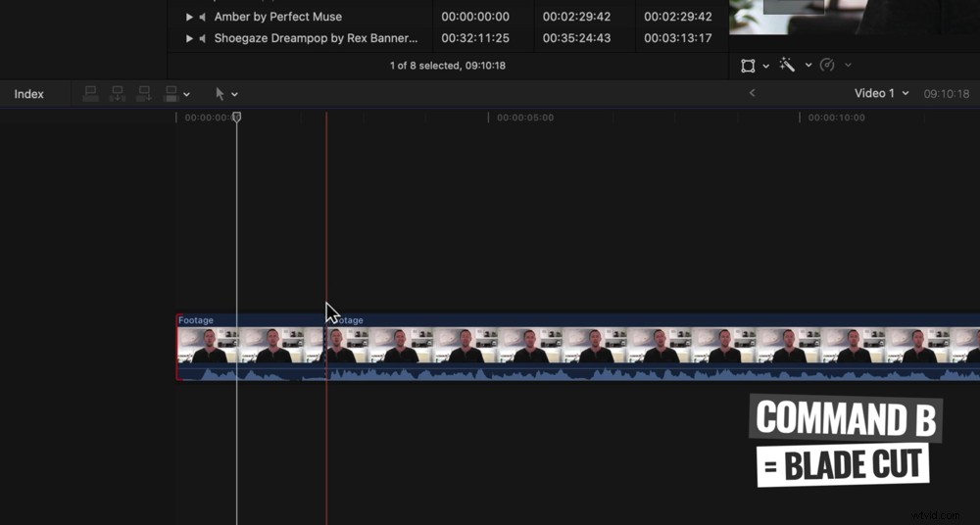Click the 00:00:05:00 ruler mark
The image size is (980, 525).
pos(525,118)
